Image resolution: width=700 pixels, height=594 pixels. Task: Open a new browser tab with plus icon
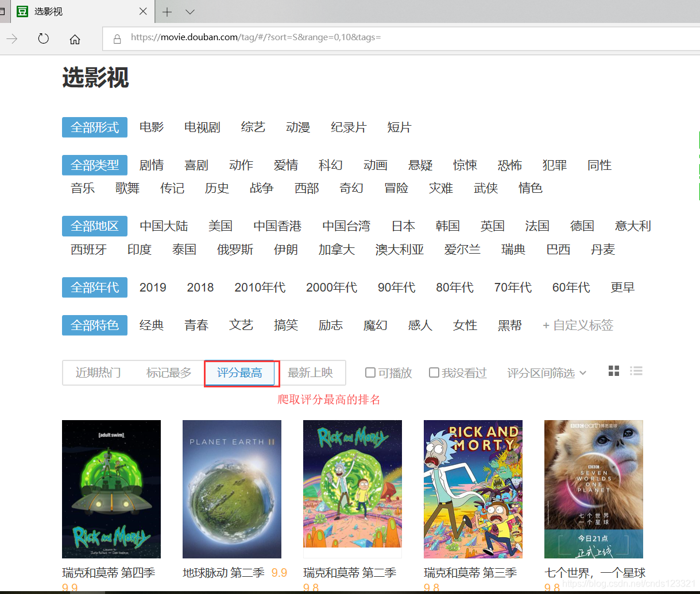click(167, 11)
